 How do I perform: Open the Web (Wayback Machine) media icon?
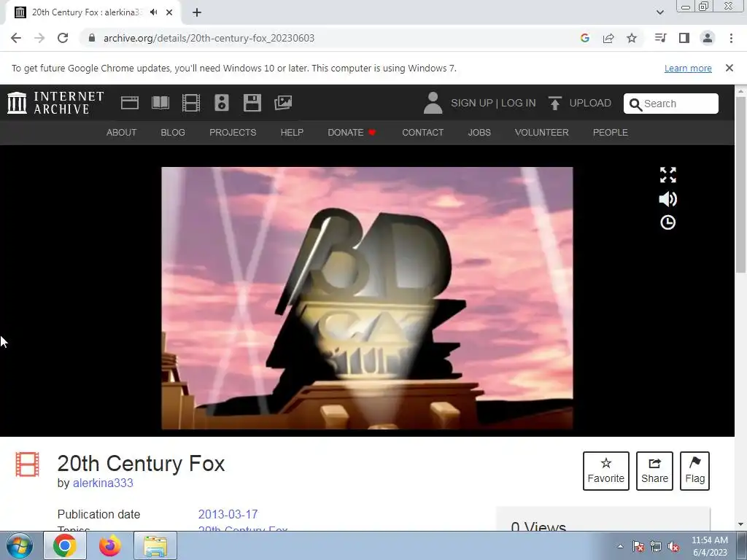click(x=130, y=103)
